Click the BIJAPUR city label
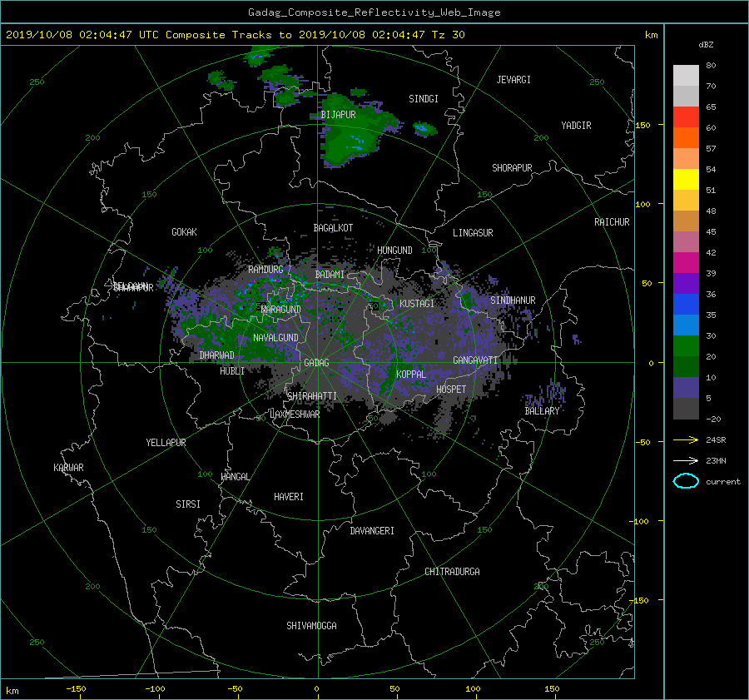 point(338,115)
